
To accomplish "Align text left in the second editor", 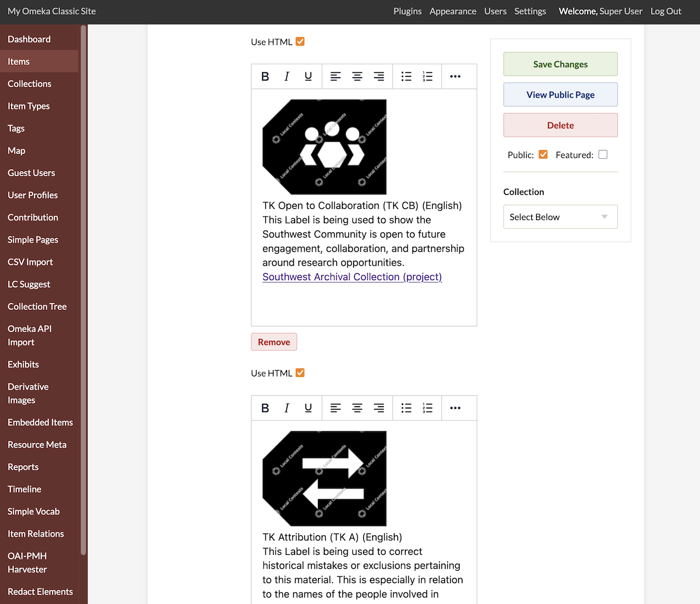I will [335, 408].
